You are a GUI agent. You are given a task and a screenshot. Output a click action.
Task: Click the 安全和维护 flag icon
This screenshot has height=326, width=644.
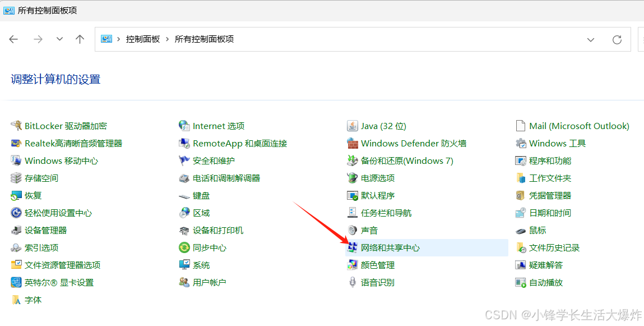click(184, 160)
